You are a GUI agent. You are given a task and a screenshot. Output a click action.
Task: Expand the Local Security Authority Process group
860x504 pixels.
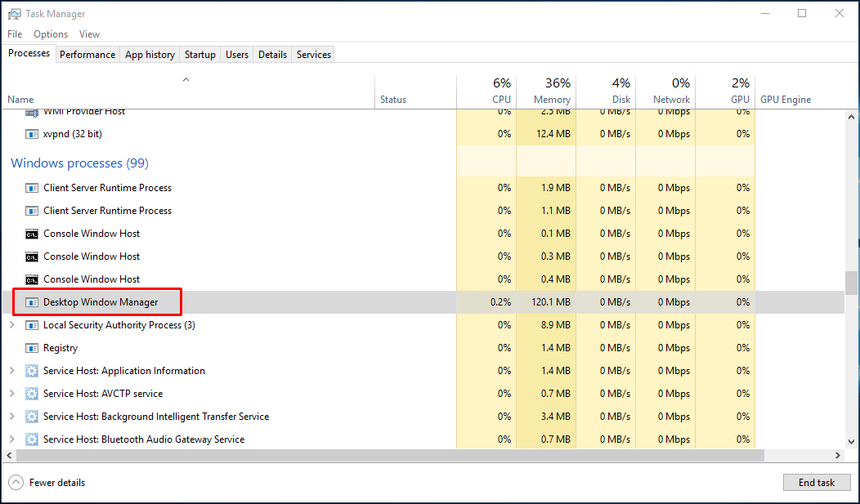(x=11, y=325)
